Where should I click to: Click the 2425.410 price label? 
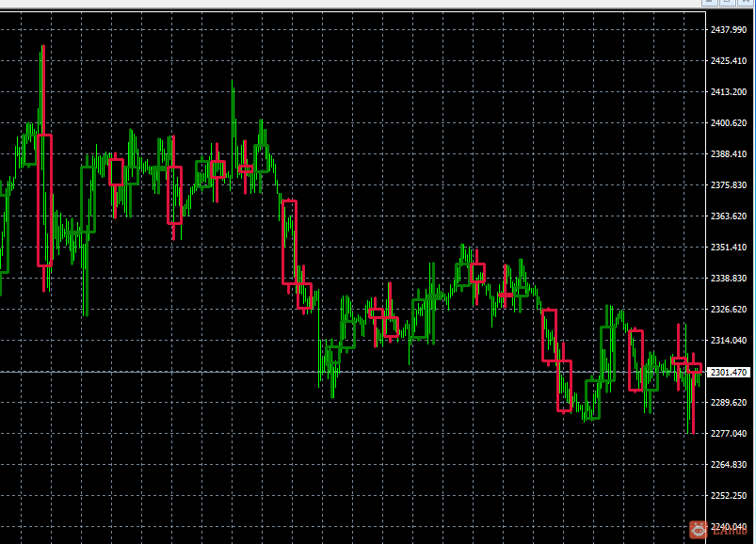[x=729, y=61]
